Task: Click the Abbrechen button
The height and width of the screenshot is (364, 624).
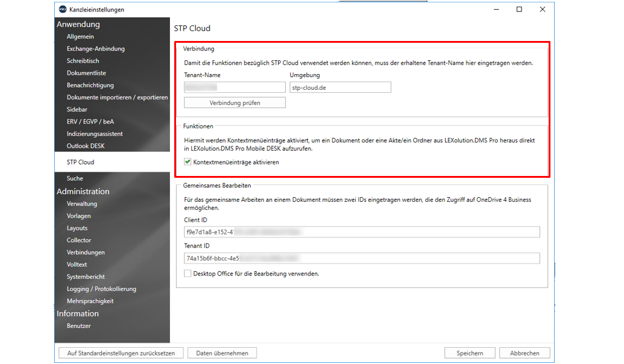Action: pos(525,353)
